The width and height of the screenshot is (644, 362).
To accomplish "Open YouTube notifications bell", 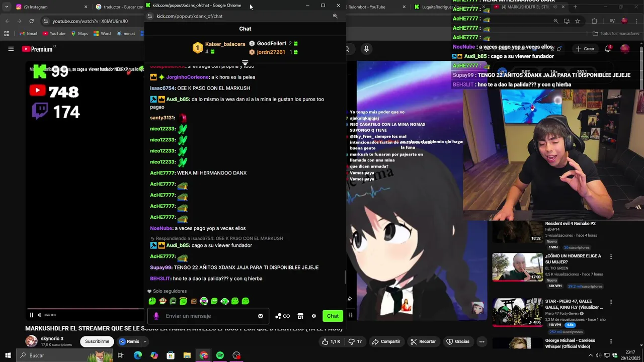I will pos(608,49).
